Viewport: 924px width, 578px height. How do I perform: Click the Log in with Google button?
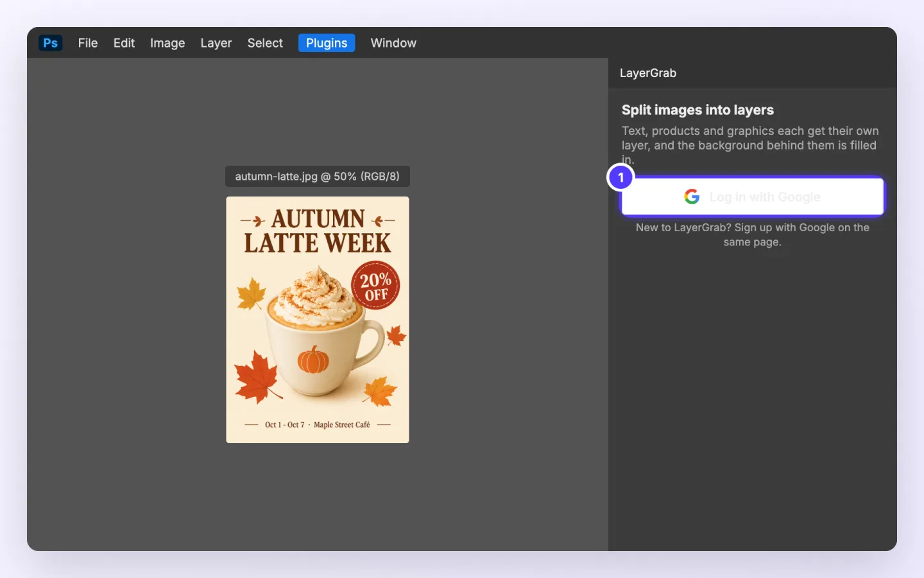tap(753, 197)
